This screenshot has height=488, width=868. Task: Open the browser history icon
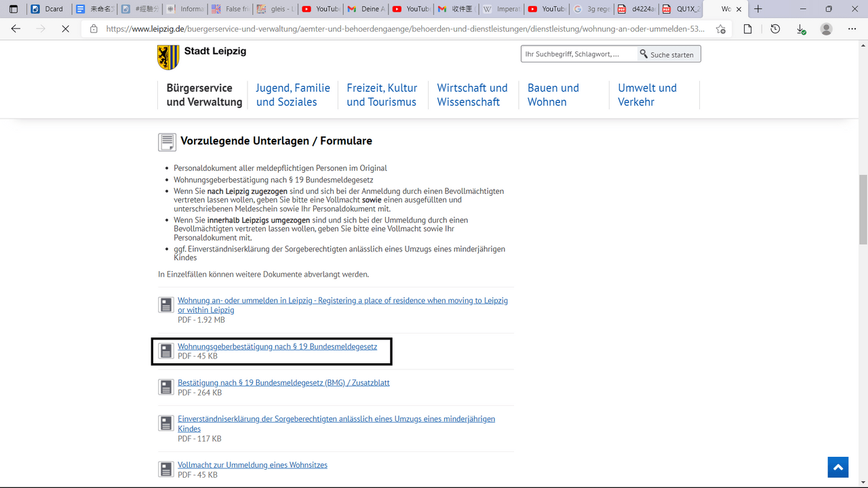coord(775,29)
